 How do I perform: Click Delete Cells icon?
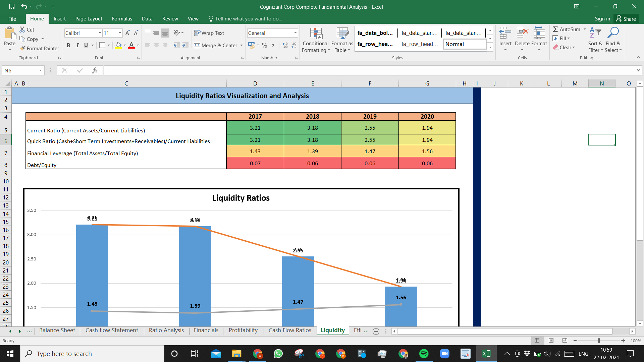point(522,34)
